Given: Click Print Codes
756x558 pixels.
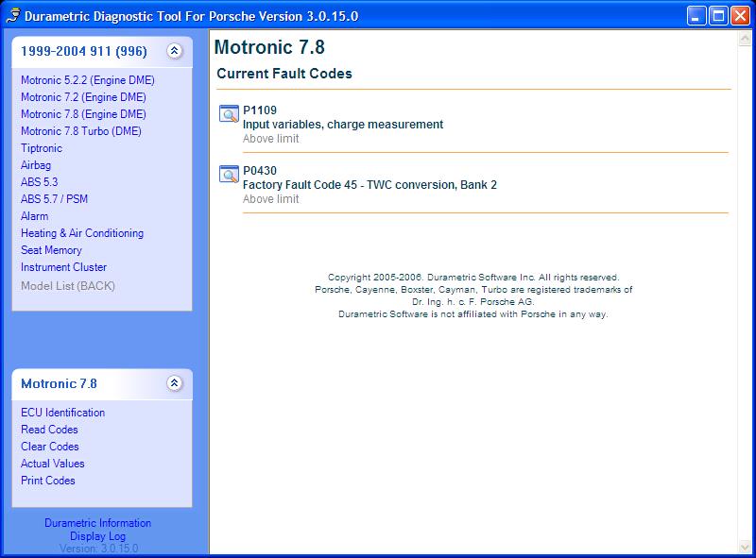Looking at the screenshot, I should pos(48,481).
